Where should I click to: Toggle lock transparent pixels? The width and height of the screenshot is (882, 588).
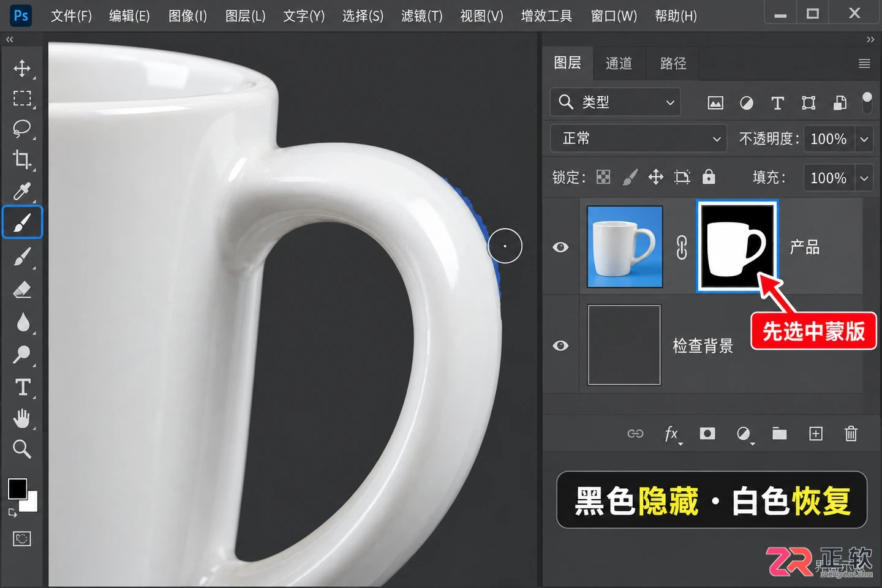(603, 177)
